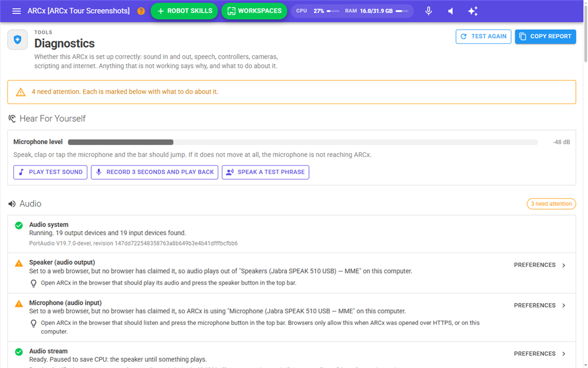Viewport: 588px width, 368px height.
Task: Open Robot Skills menu
Action: click(184, 11)
